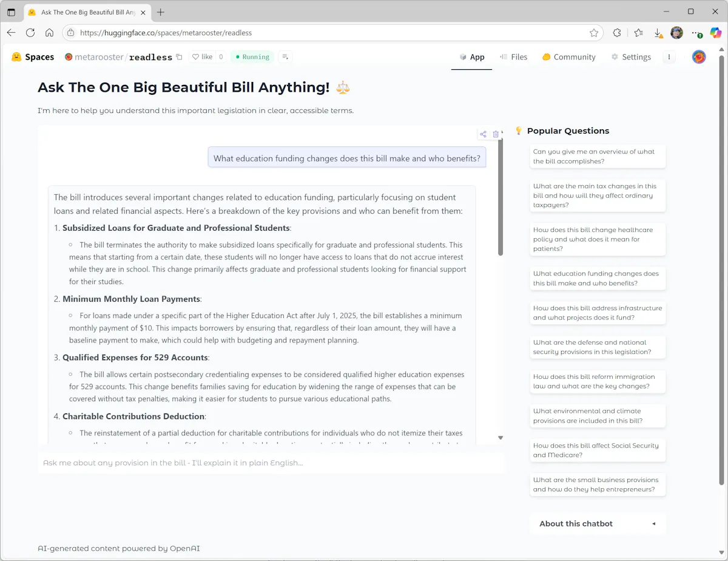728x561 pixels.
Task: Open the browser home page
Action: [50, 33]
